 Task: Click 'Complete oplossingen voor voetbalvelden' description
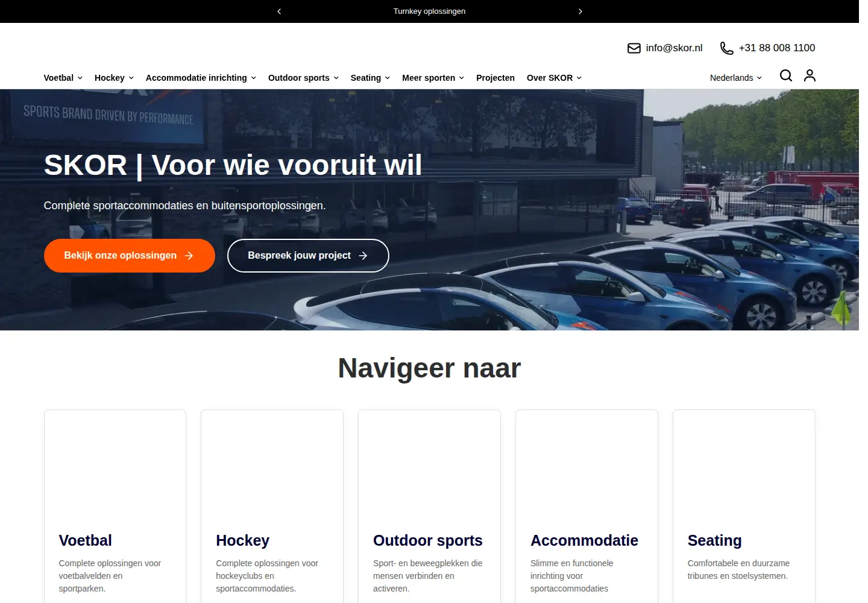110,576
